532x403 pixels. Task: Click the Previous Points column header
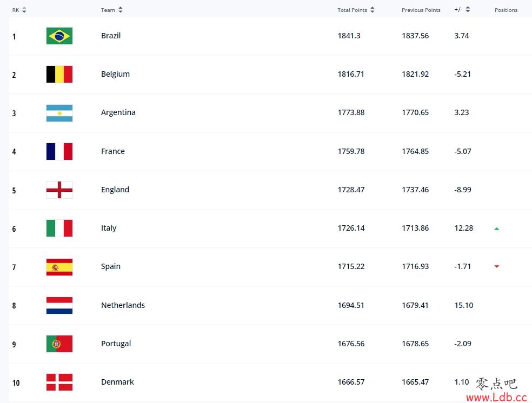(x=421, y=10)
